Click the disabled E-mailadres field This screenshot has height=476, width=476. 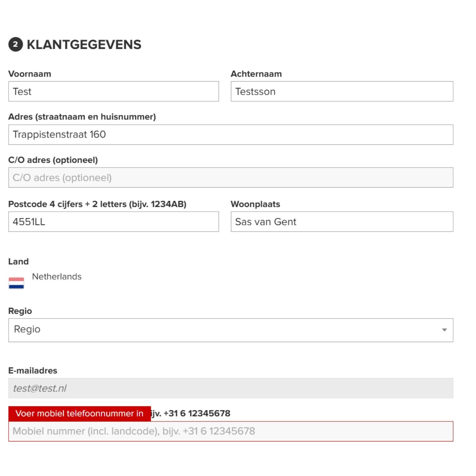[231, 388]
